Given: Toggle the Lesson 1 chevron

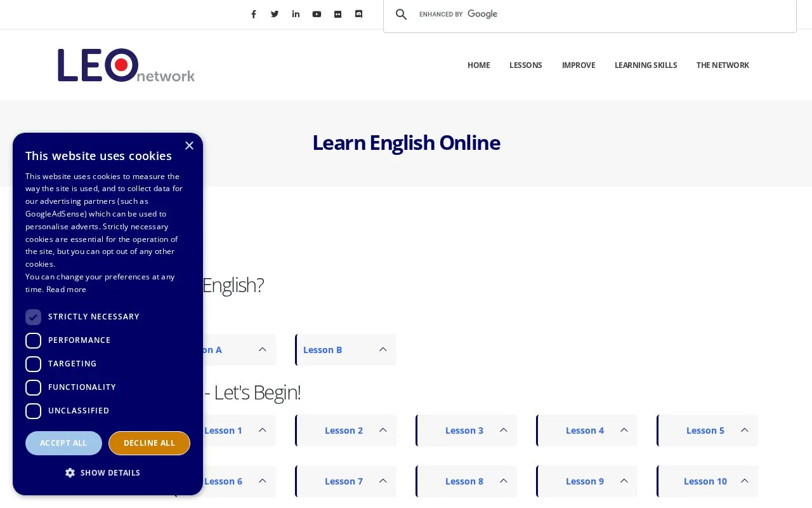Looking at the screenshot, I should [263, 430].
